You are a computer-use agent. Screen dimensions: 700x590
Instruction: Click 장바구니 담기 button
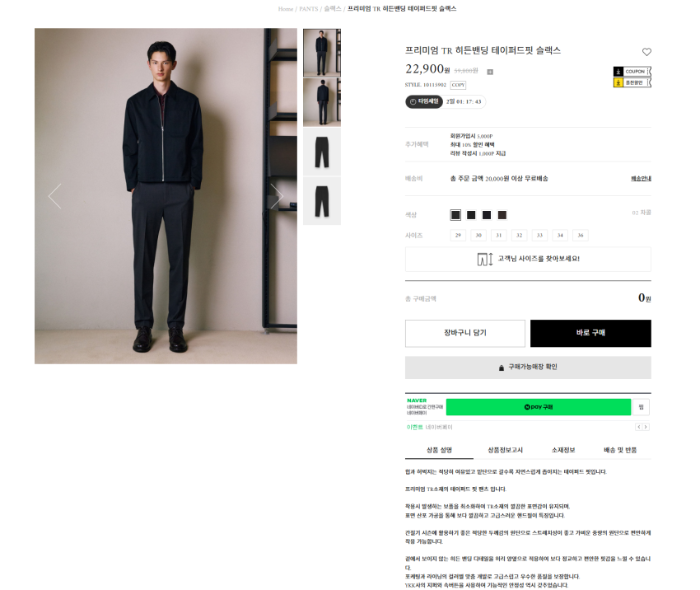click(x=465, y=333)
